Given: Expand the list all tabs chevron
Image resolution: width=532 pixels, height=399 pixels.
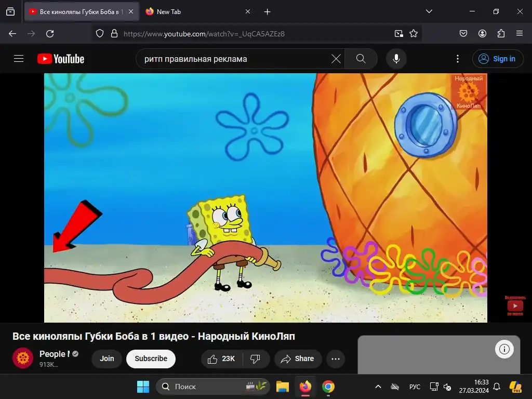Looking at the screenshot, I should click(x=429, y=11).
